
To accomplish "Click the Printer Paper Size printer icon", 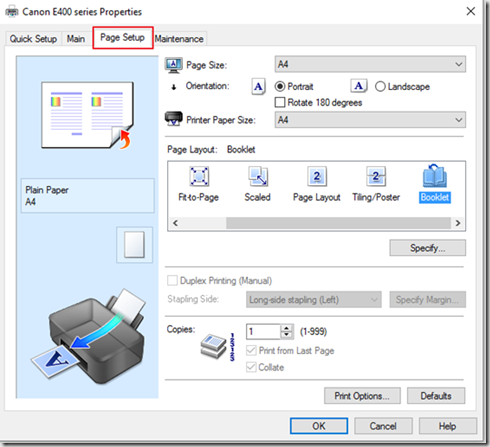I will tap(174, 119).
